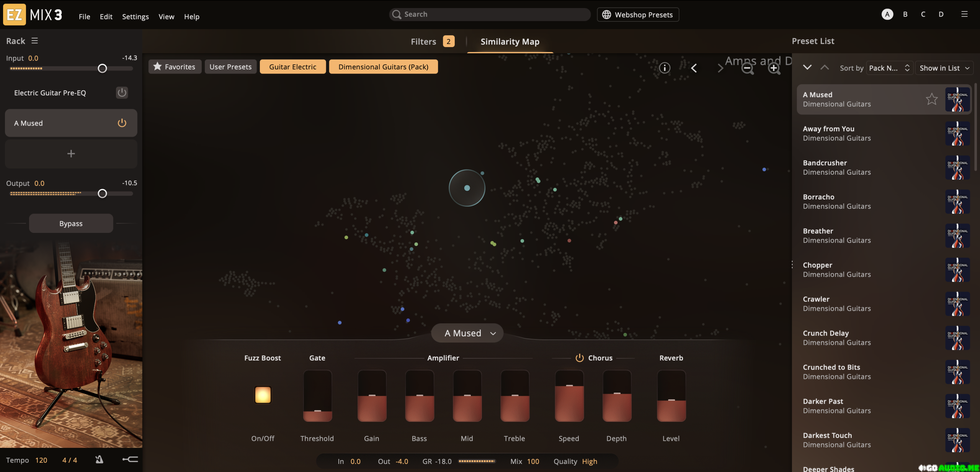Image resolution: width=980 pixels, height=472 pixels.
Task: Select snapshot D
Action: click(941, 14)
